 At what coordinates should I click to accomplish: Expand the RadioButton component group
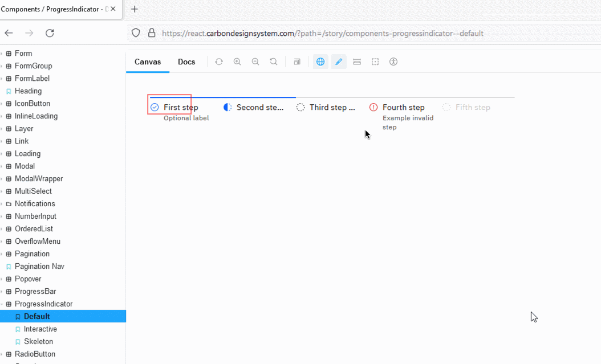[x=36, y=354]
